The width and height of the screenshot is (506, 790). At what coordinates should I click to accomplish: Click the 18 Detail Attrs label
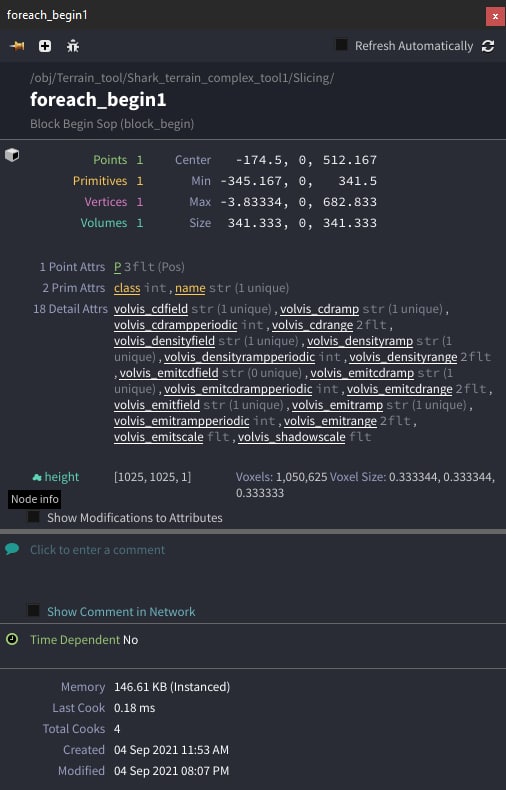coord(70,309)
